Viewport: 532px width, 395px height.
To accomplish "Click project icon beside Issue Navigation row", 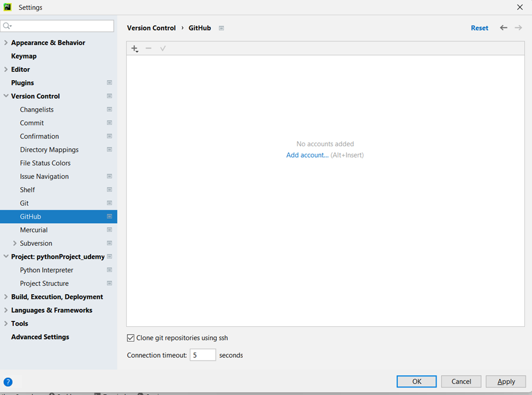I will click(109, 176).
